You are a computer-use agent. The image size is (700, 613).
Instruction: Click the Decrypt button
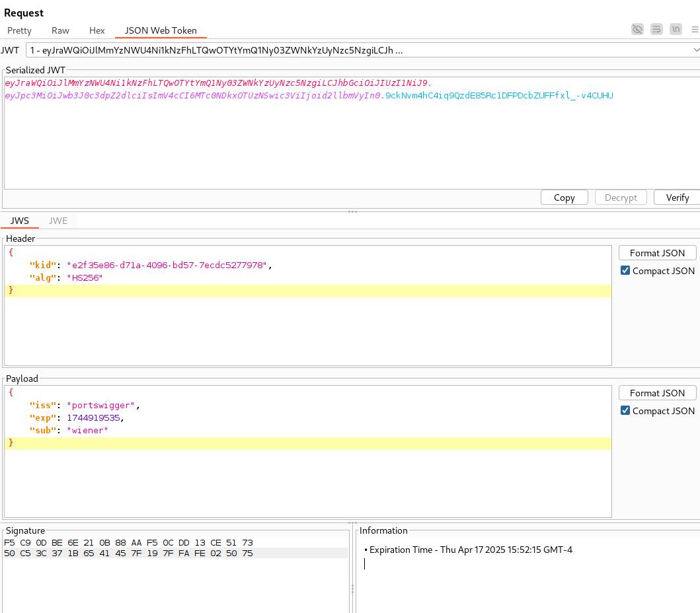621,198
